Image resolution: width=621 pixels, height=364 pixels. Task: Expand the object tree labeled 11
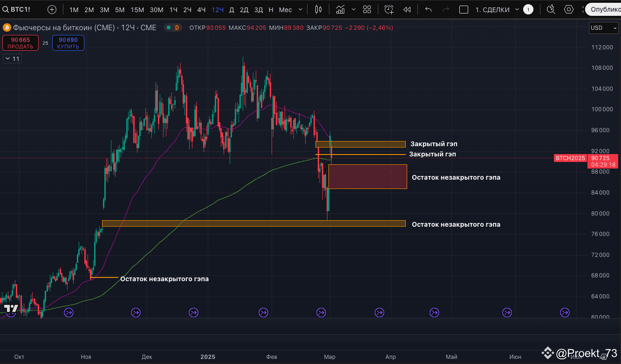(12, 58)
